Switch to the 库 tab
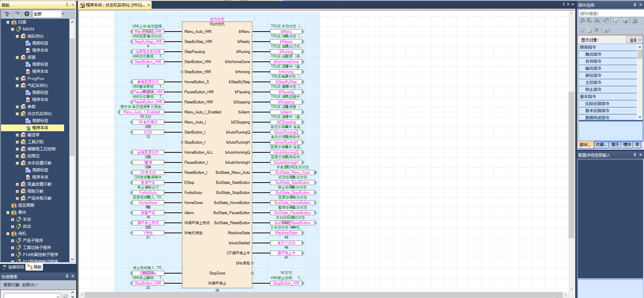The height and width of the screenshot is (298, 644). coord(637,145)
